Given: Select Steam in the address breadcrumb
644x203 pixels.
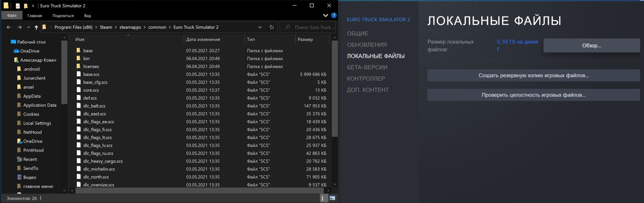Looking at the screenshot, I should [106, 27].
